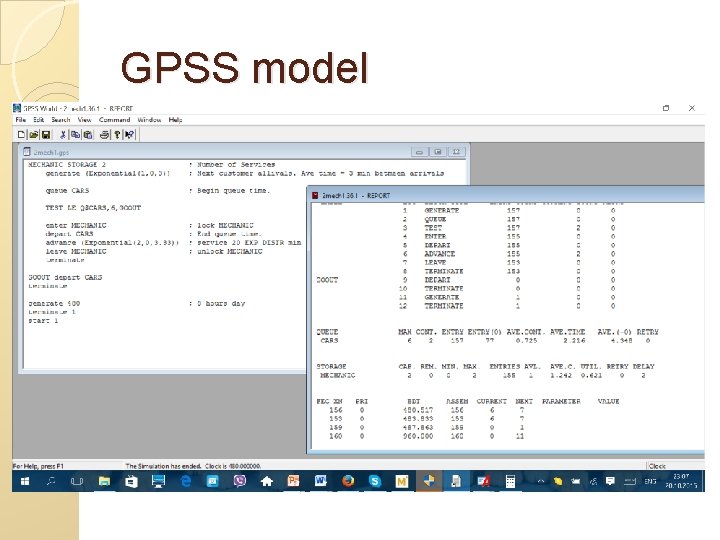
Task: Click the Paste toolbar icon
Action: click(88, 135)
